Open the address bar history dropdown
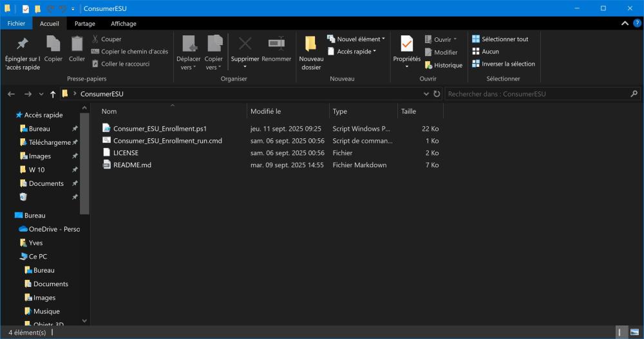 (427, 94)
